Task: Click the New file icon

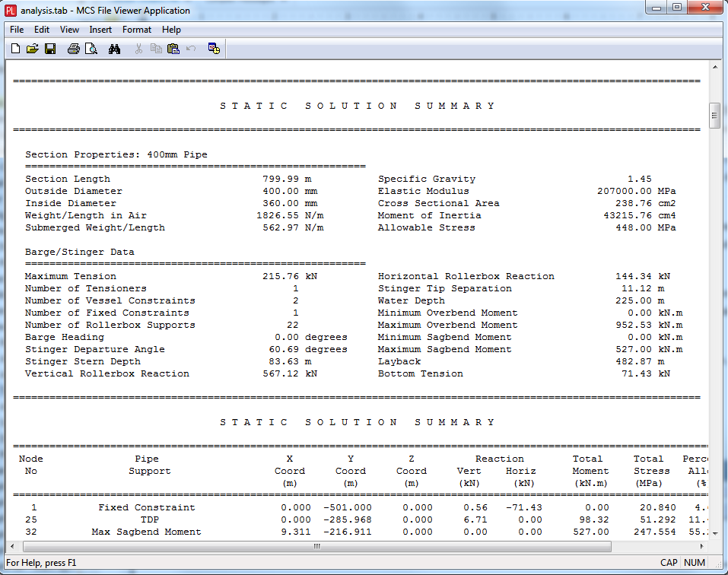Action: click(15, 49)
